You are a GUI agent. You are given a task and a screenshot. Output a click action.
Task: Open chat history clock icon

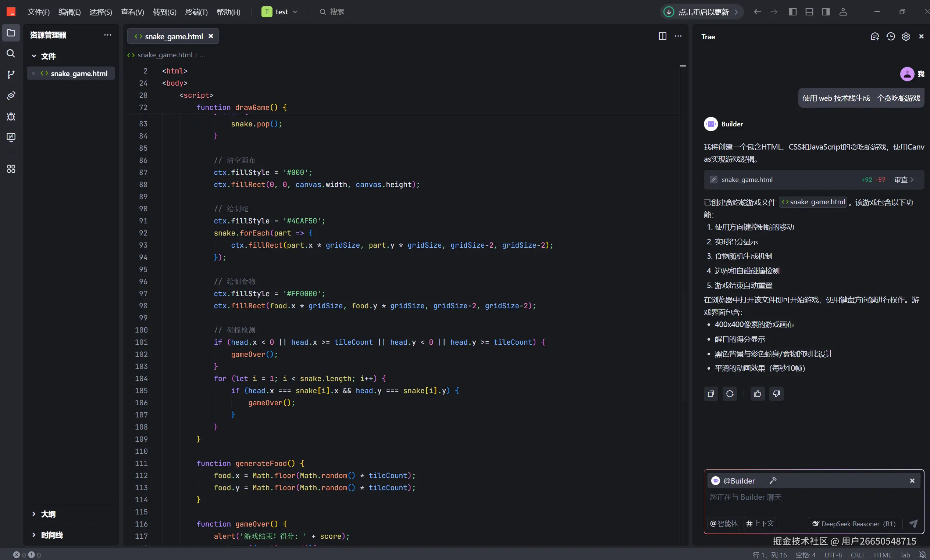tap(890, 37)
